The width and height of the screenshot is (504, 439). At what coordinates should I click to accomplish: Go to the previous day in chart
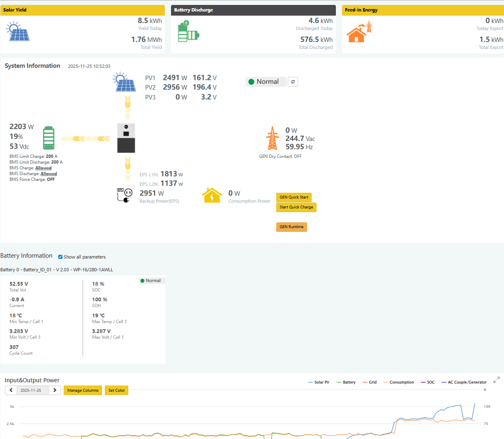click(11, 390)
